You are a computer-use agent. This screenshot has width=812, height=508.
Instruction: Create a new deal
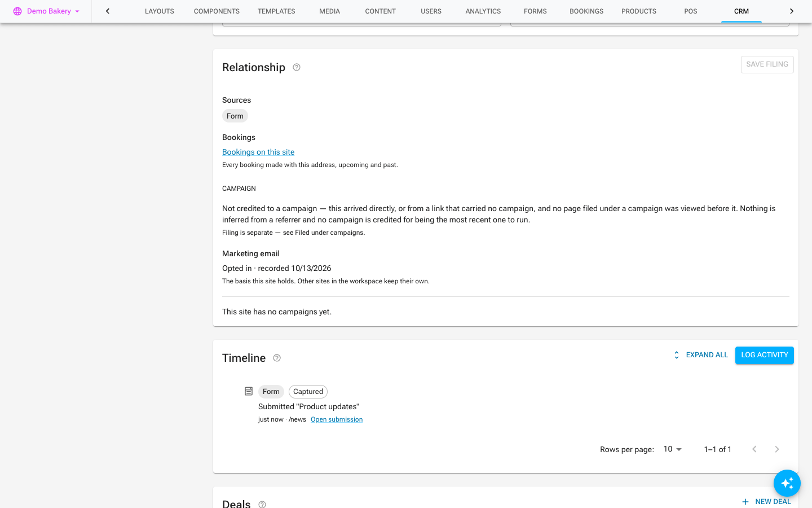click(x=766, y=502)
